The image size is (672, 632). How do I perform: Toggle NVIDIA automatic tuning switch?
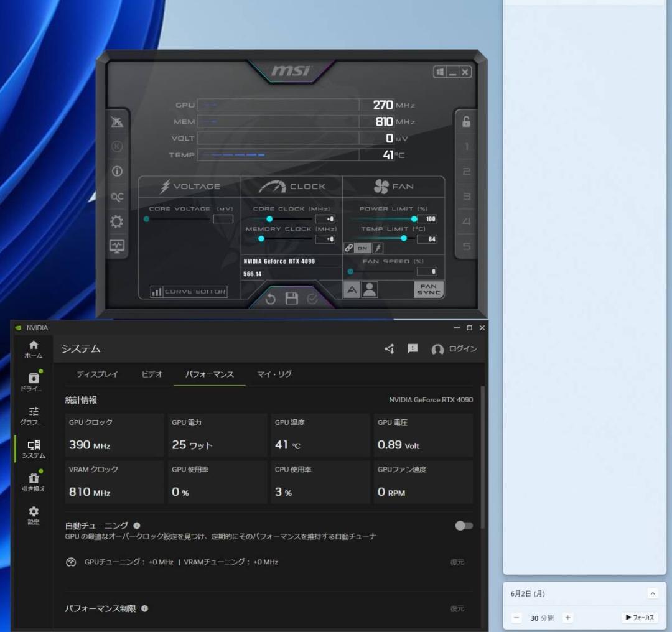[x=464, y=526]
